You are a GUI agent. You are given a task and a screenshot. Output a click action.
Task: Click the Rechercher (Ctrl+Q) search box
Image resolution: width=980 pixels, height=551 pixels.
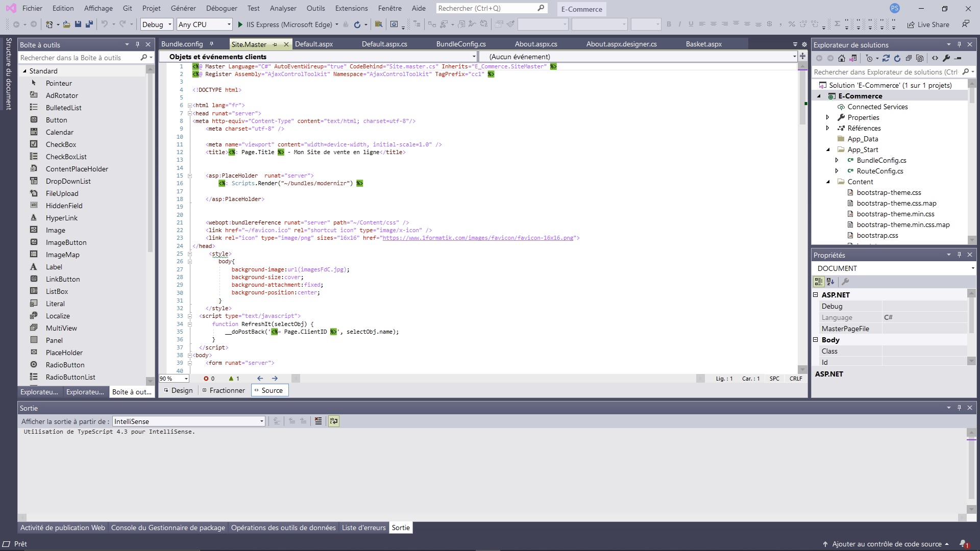click(x=491, y=8)
